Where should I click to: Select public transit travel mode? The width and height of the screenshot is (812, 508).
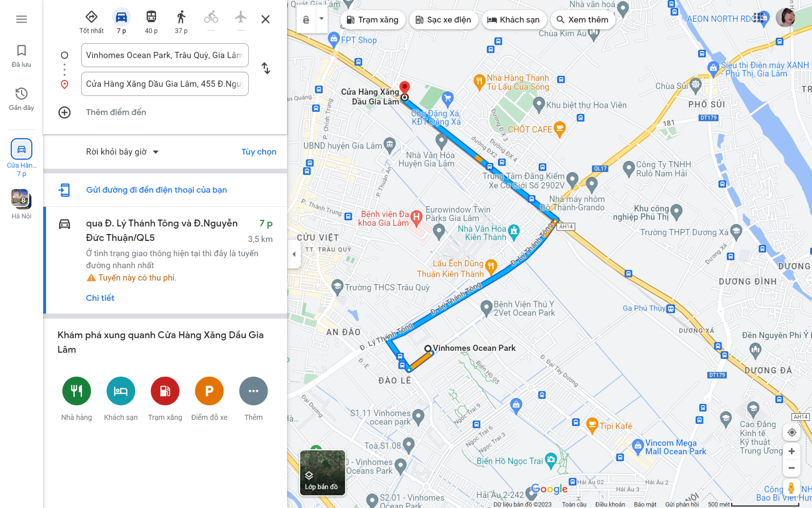pos(151,22)
